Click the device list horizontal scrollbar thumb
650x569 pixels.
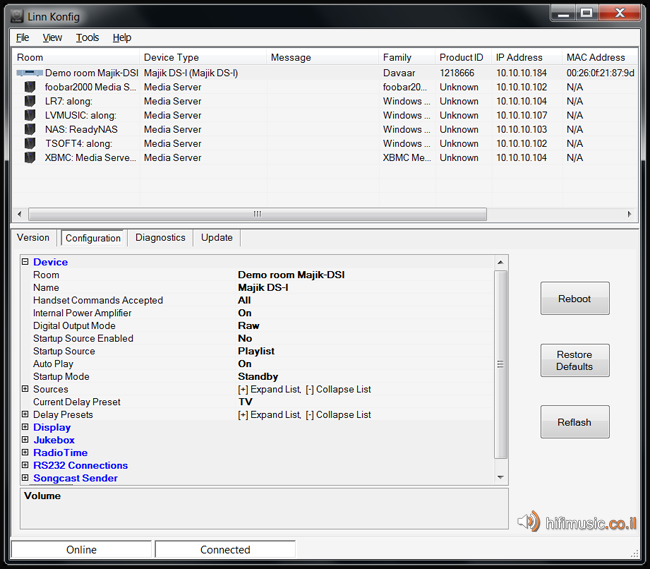tap(257, 214)
